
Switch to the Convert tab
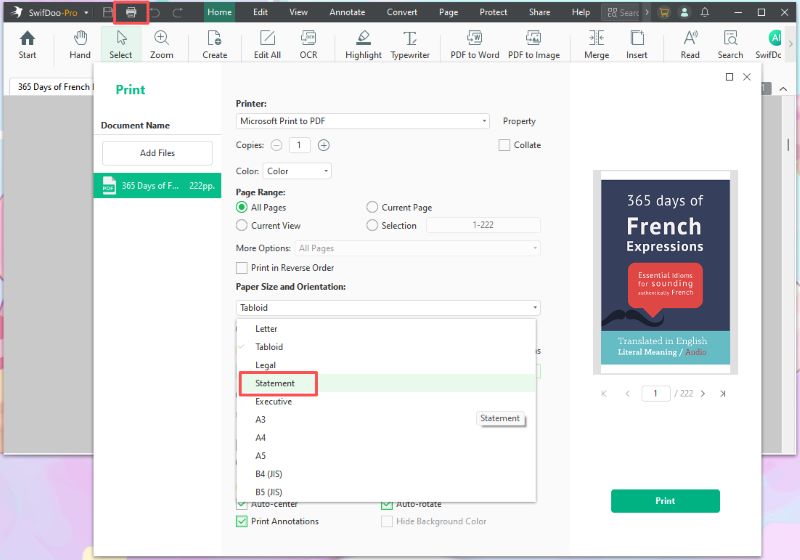(402, 12)
